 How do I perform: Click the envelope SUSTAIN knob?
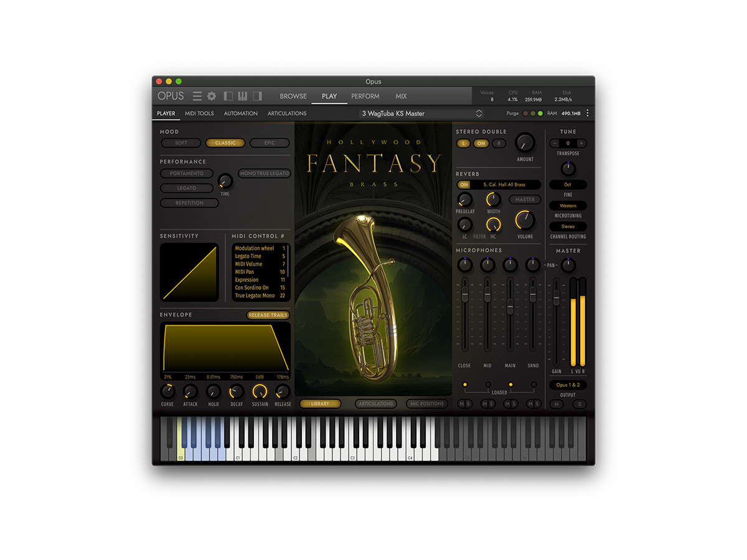[260, 391]
